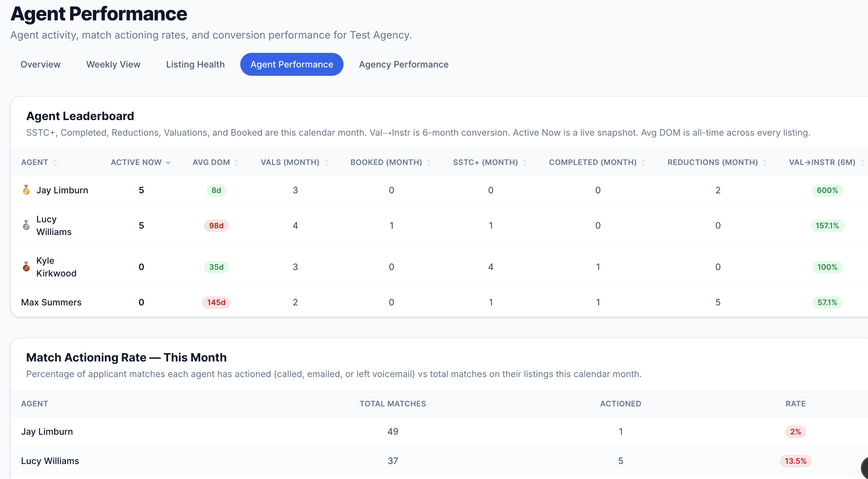Open the Agency Performance tab
This screenshot has width=868, height=479.
coord(403,64)
